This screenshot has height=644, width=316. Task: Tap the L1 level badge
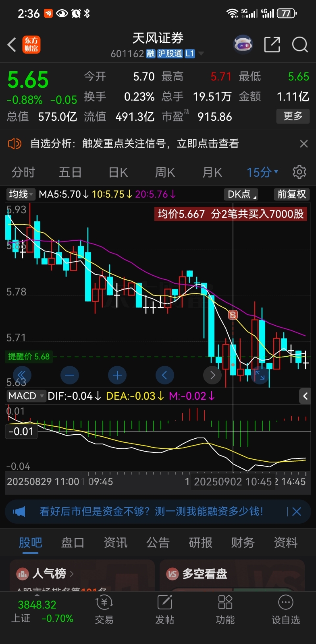point(190,54)
